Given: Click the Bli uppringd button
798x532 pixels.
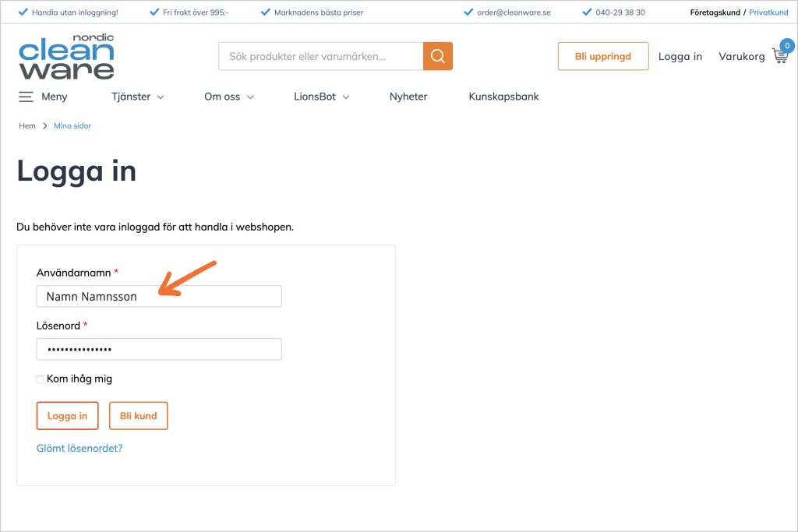Looking at the screenshot, I should [x=602, y=56].
